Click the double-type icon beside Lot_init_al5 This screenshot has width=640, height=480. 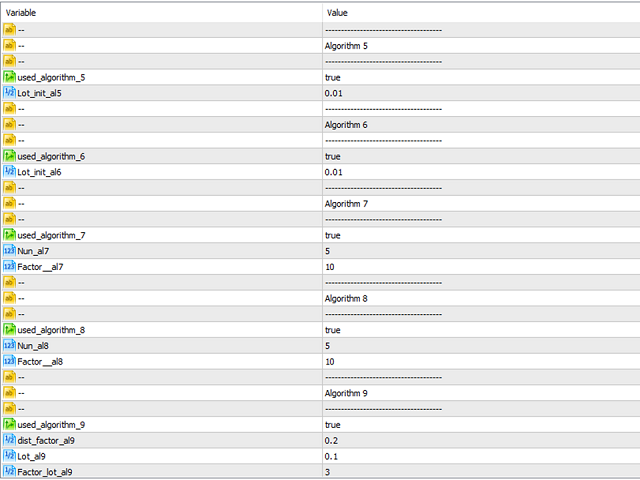point(9,93)
